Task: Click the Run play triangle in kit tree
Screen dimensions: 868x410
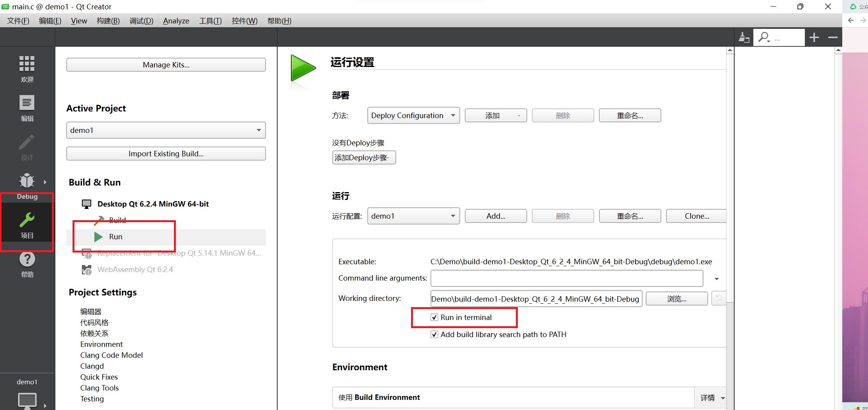Action: pyautogui.click(x=98, y=237)
